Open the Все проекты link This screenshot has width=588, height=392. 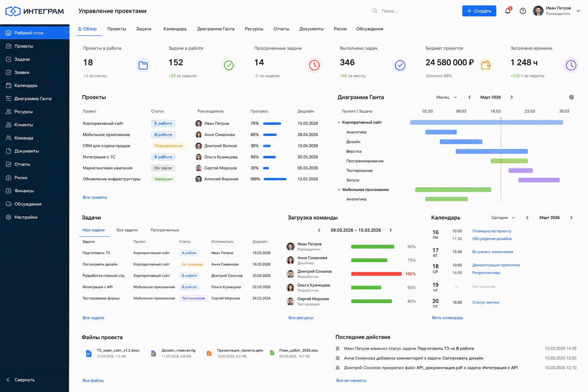coord(95,198)
